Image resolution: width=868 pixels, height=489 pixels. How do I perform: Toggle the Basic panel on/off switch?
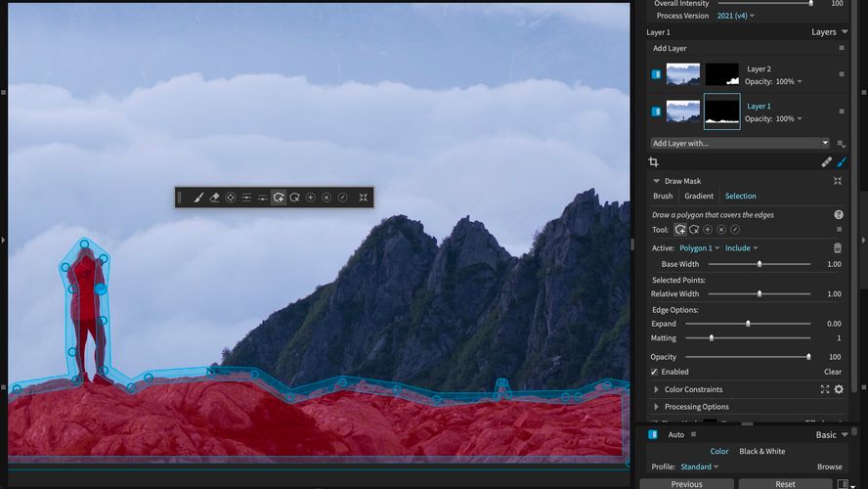pyautogui.click(x=653, y=435)
